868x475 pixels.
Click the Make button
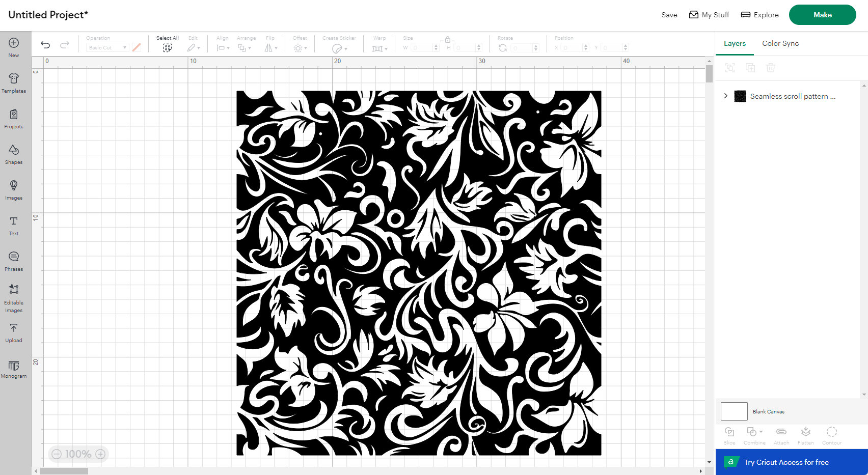(822, 15)
